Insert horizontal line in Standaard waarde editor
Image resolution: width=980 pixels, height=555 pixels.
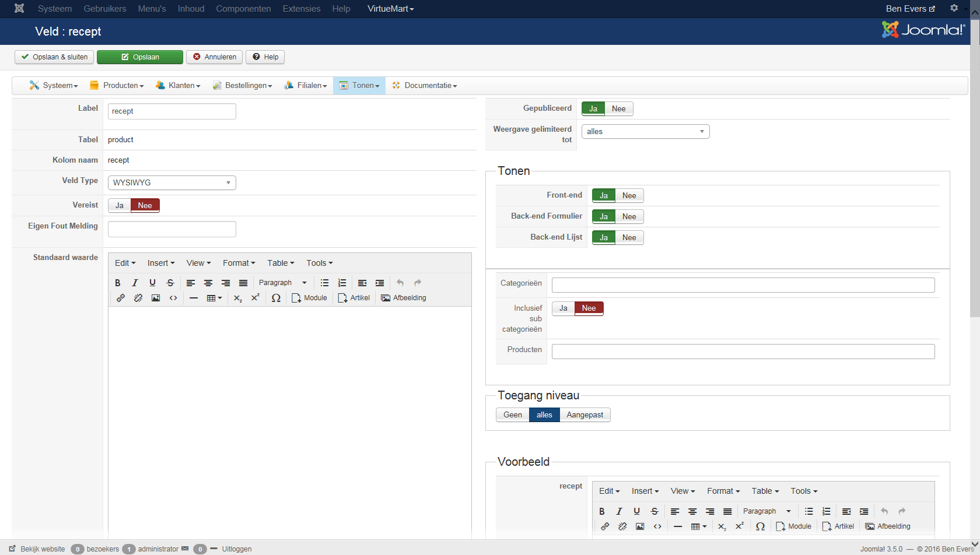point(194,298)
